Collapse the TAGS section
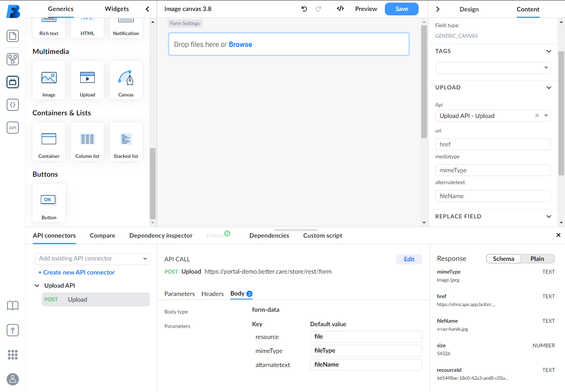This screenshot has width=565, height=392. click(549, 51)
